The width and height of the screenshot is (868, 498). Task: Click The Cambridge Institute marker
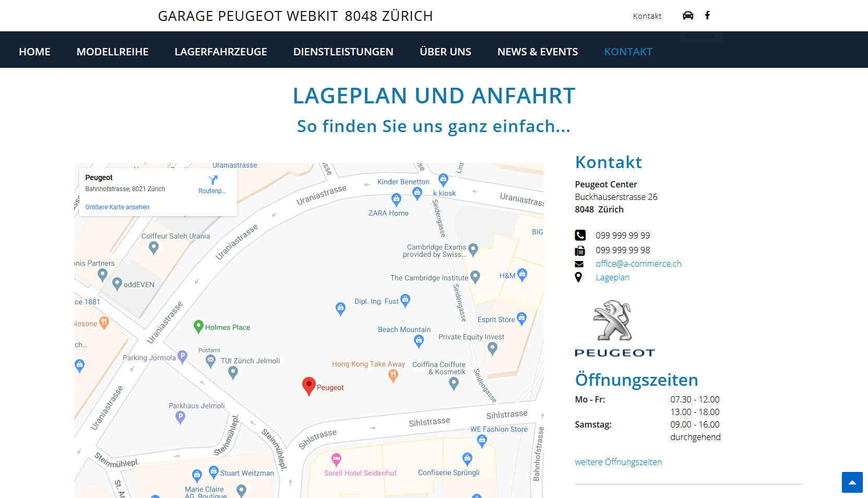(475, 277)
